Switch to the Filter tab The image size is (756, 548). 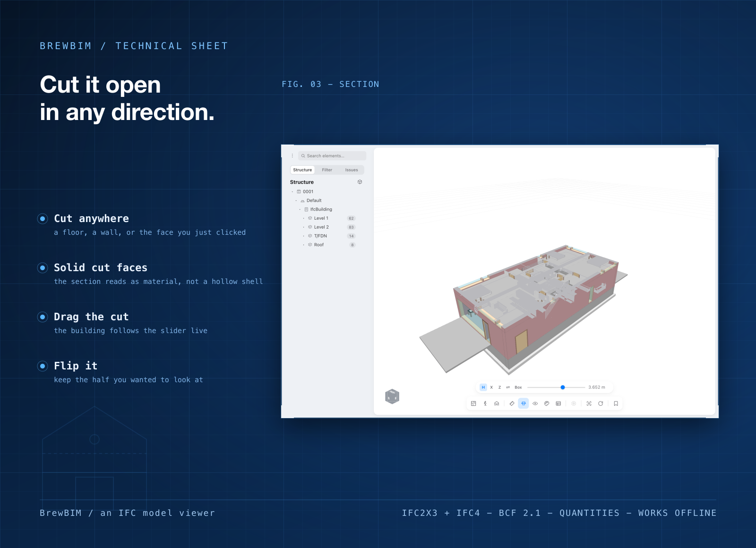327,170
